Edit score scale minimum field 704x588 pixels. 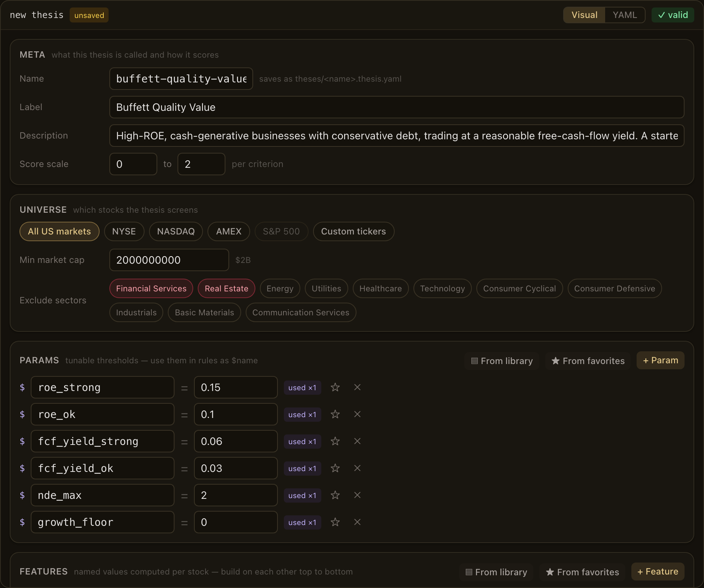[133, 164]
